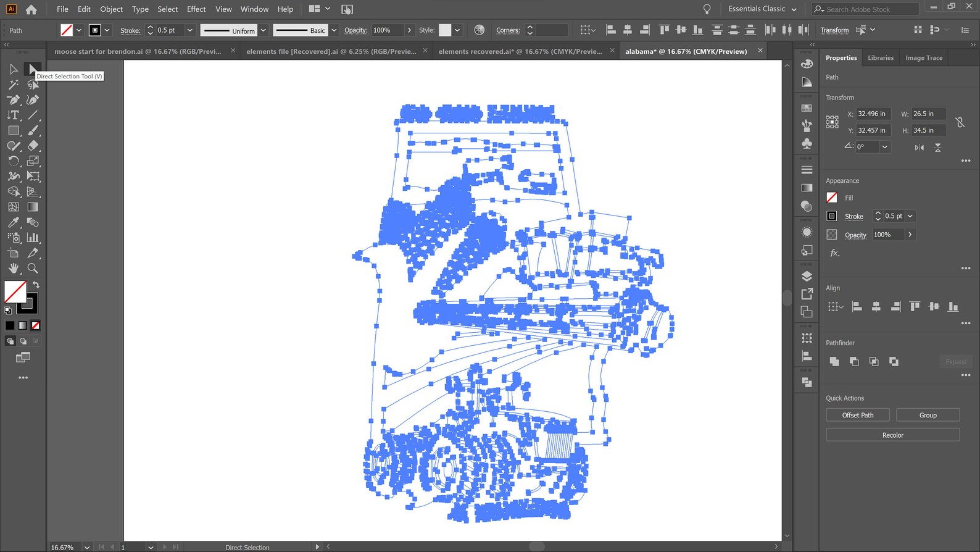Viewport: 980px width, 552px height.
Task: Select the Magic Wand tool
Action: tap(13, 85)
